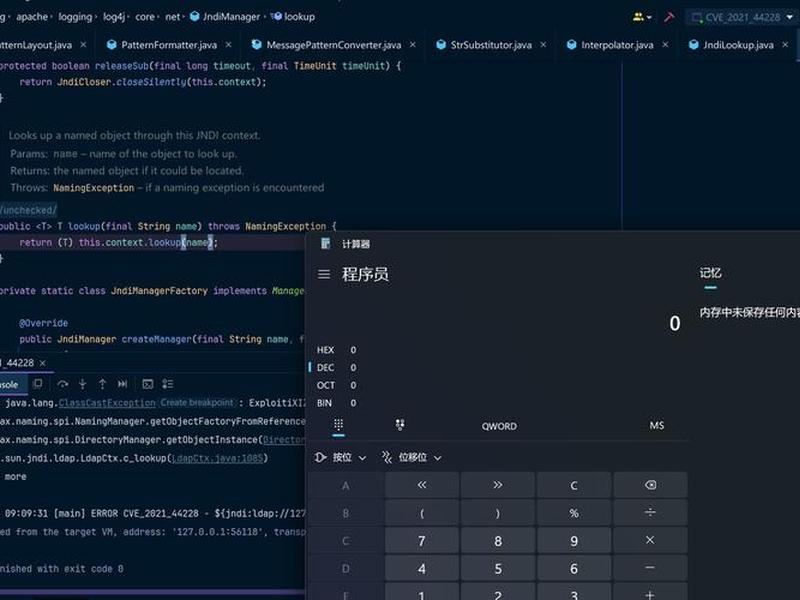Click the C clear button in Calculator
This screenshot has width=800, height=600.
[x=574, y=485]
